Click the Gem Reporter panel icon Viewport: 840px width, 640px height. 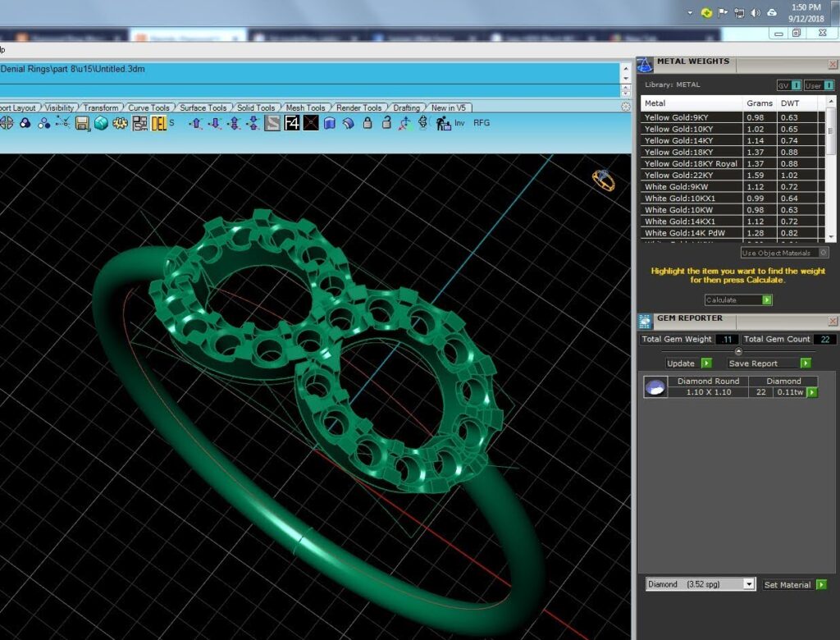[645, 321]
